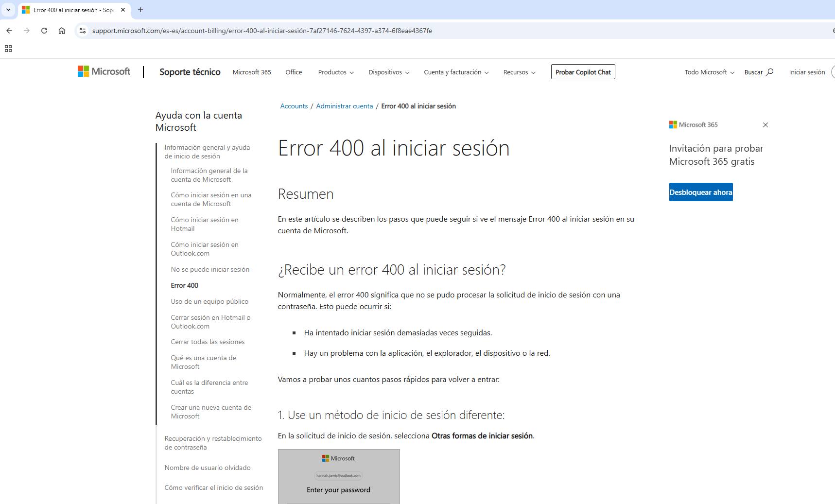Open a new browser tab

[x=140, y=10]
